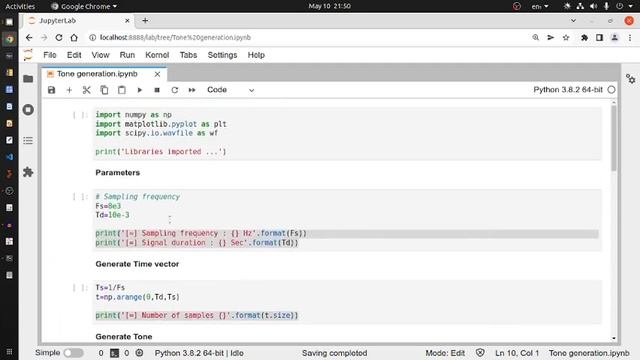The height and width of the screenshot is (360, 640).
Task: Open Running Terminals and Kernels panel
Action: click(28, 110)
